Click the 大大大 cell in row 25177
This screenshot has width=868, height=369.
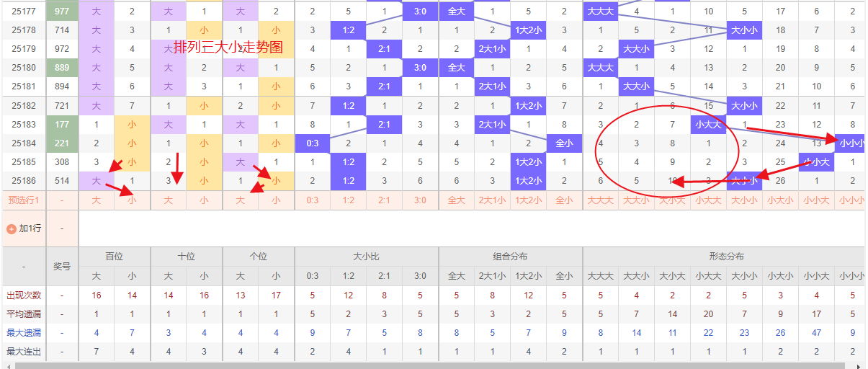[601, 12]
